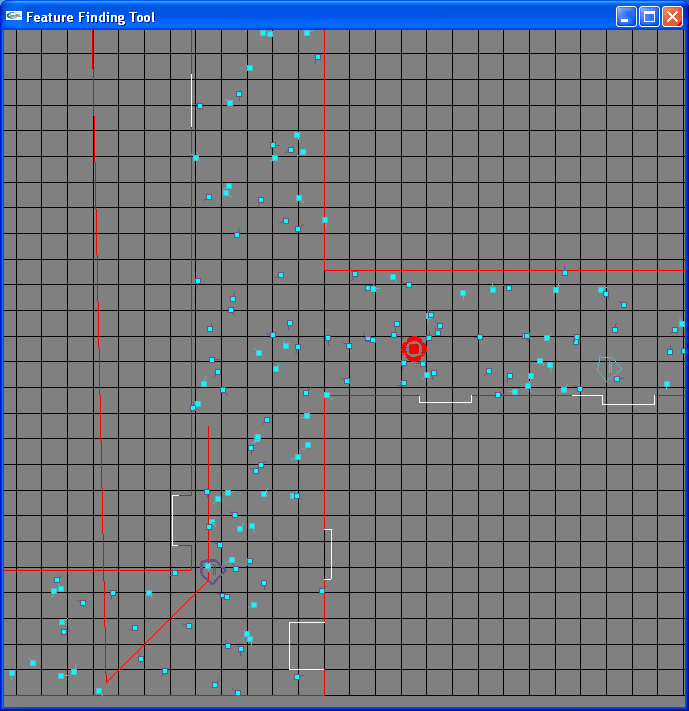The height and width of the screenshot is (711, 689).
Task: Click the Feature Finding Tool title bar
Action: [308, 17]
